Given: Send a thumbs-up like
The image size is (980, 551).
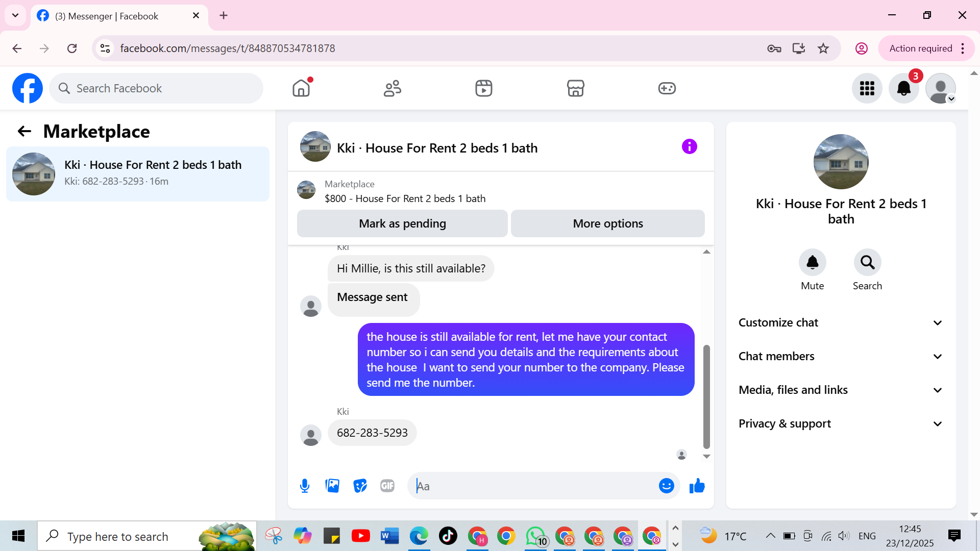Looking at the screenshot, I should [697, 486].
